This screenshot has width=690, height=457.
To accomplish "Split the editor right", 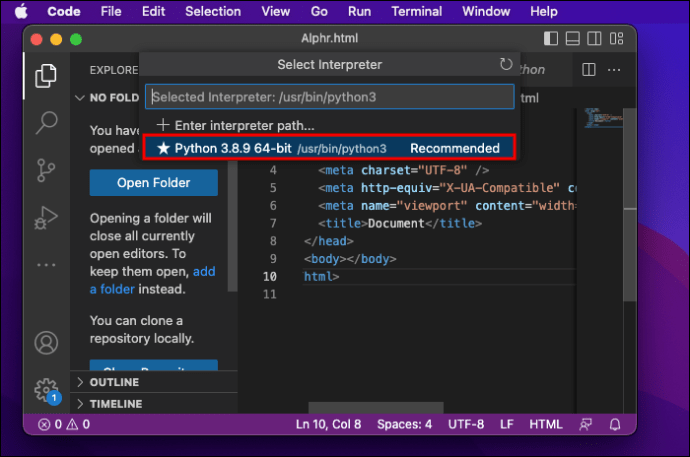I will click(x=588, y=69).
